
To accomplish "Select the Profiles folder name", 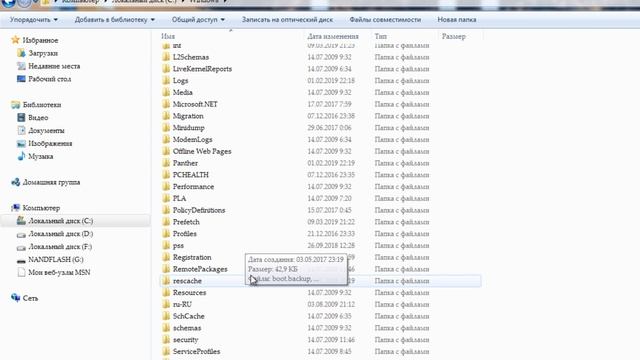I will point(184,234).
